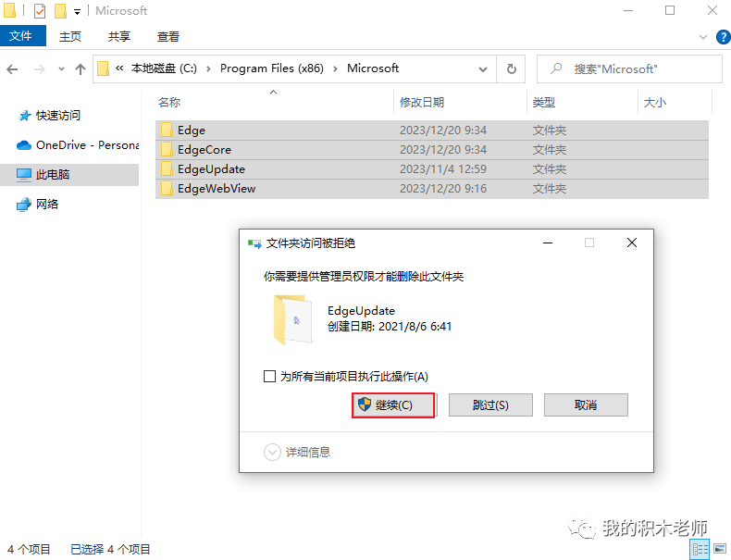The image size is (731, 560).
Task: Click the Cancel (取消) button in the dialog
Action: [586, 404]
